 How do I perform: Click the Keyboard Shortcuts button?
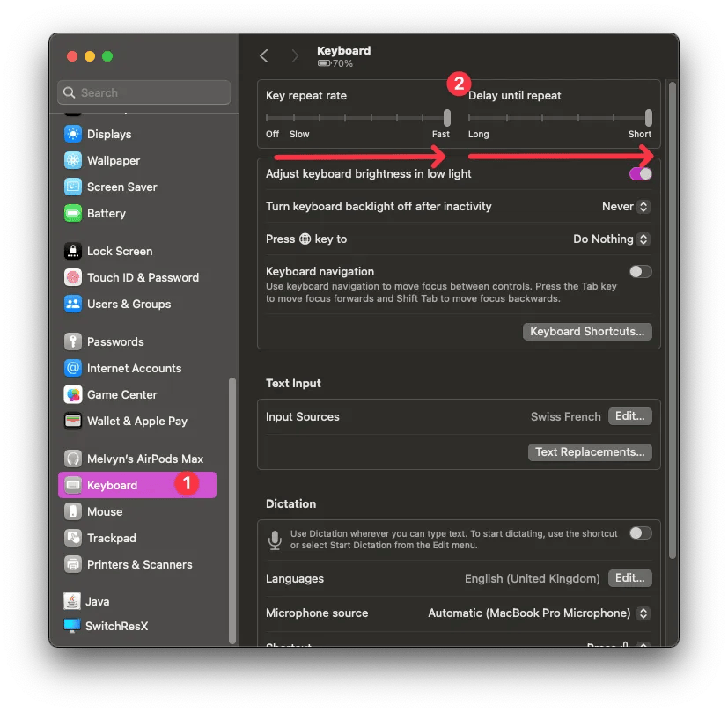pos(587,332)
